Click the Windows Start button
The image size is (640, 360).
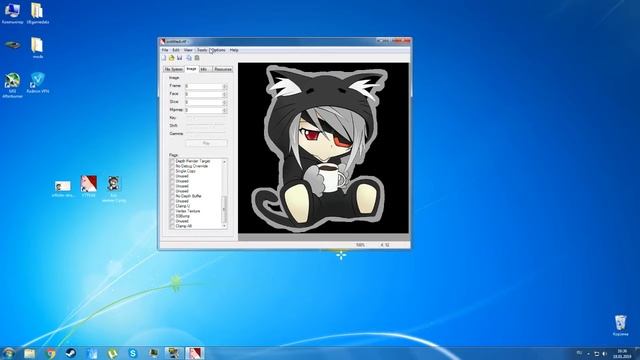(9, 353)
